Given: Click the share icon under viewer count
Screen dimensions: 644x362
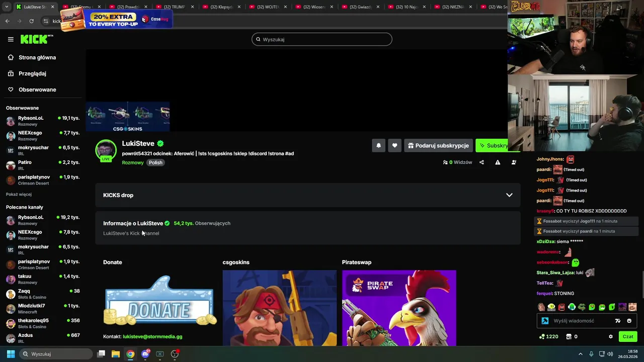Looking at the screenshot, I should pos(481,162).
